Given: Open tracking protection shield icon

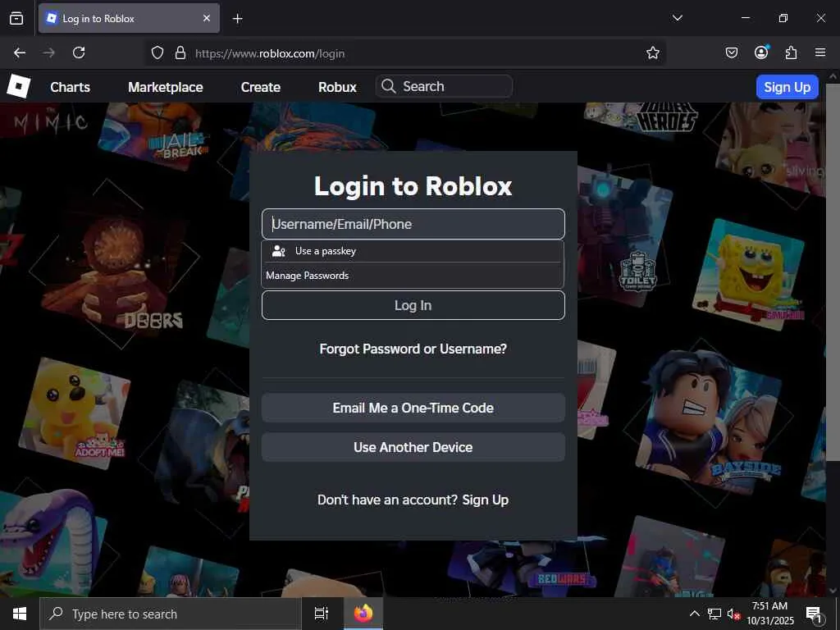Looking at the screenshot, I should (x=157, y=52).
